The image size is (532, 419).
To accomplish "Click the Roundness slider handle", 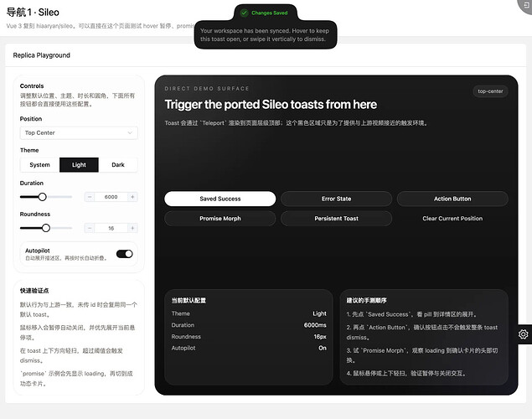I will point(46,228).
